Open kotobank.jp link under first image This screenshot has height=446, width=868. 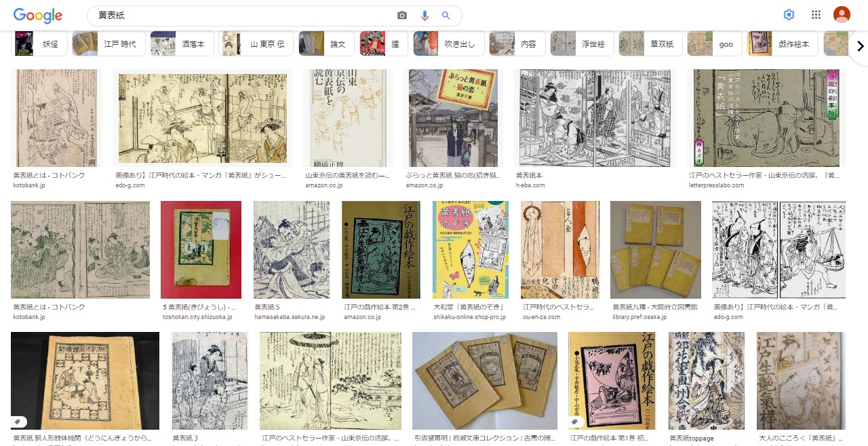click(x=29, y=185)
